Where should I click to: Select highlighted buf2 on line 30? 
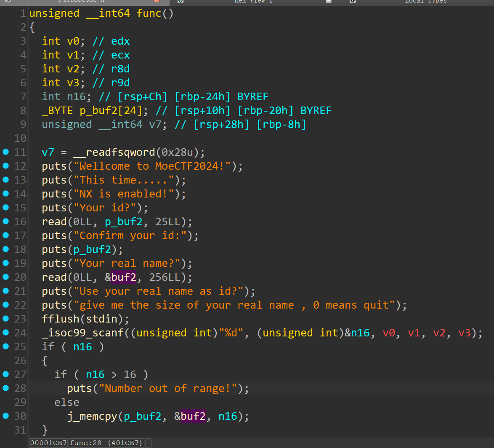pos(193,416)
